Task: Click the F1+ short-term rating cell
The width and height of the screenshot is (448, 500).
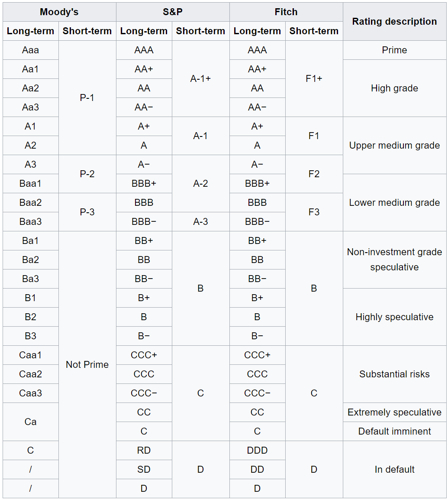Action: [314, 79]
